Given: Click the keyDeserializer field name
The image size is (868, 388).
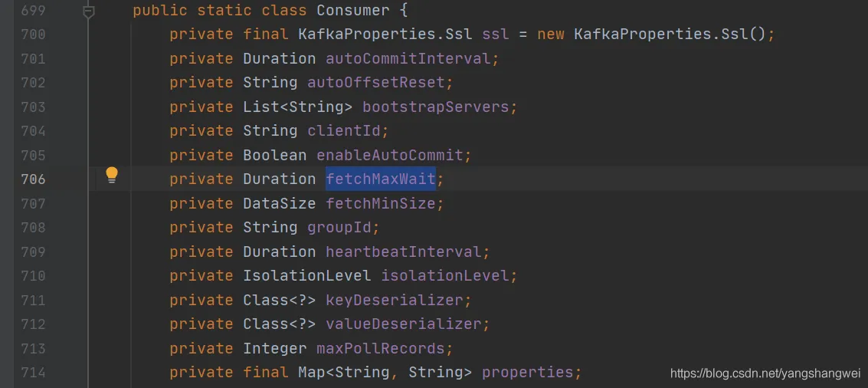Looking at the screenshot, I should click(394, 301).
